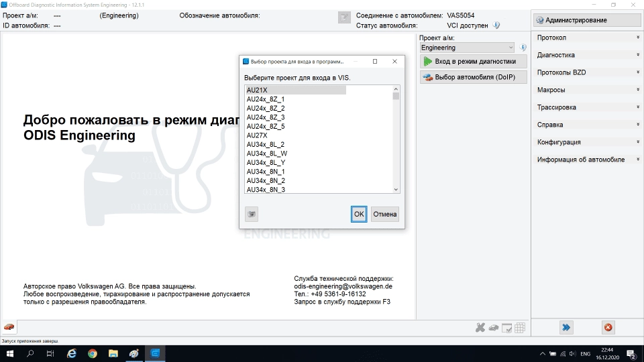The width and height of the screenshot is (644, 362).
Task: Open Windows search from taskbar
Action: tap(30, 353)
